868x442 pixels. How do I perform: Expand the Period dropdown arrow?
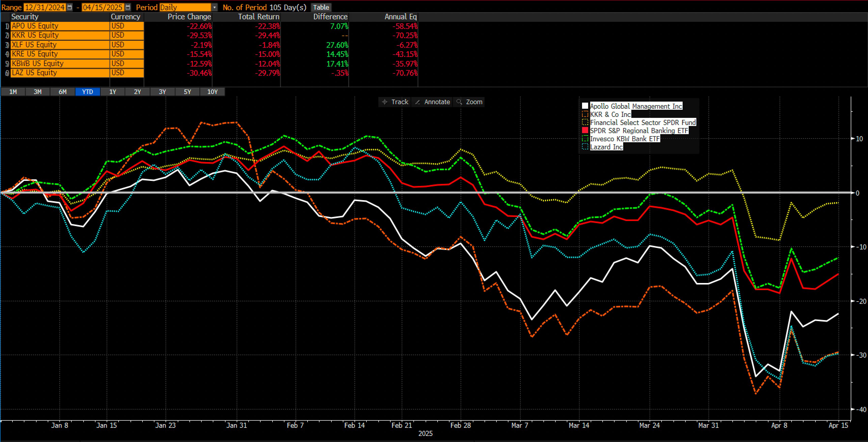[x=215, y=7]
